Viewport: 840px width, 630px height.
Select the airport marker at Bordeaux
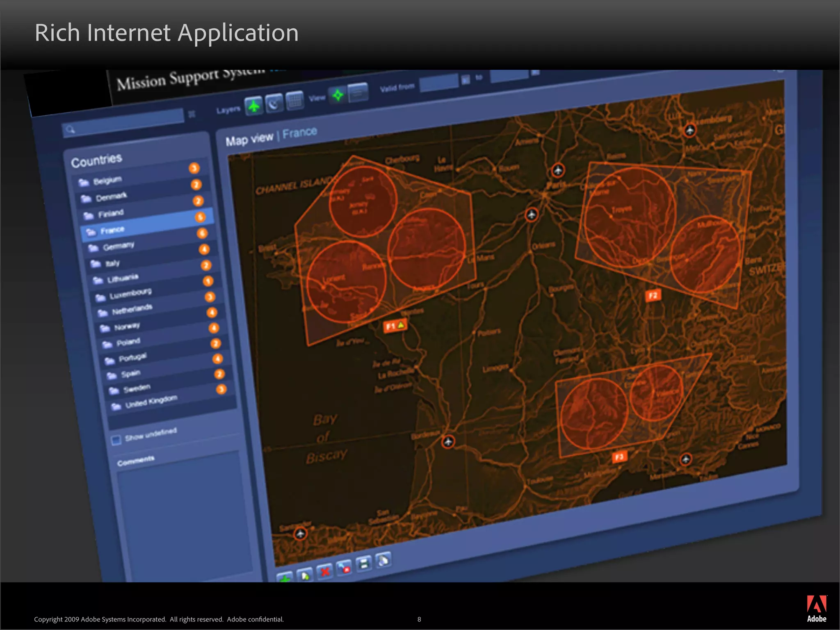pyautogui.click(x=448, y=442)
